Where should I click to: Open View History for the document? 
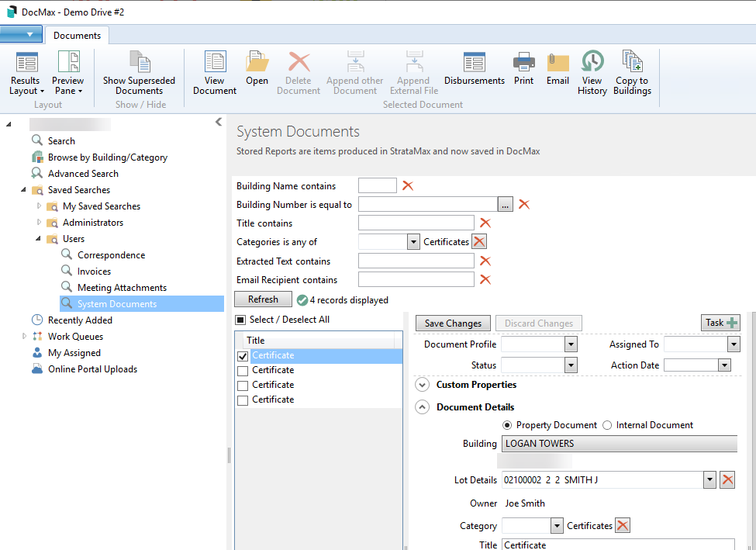[x=592, y=73]
